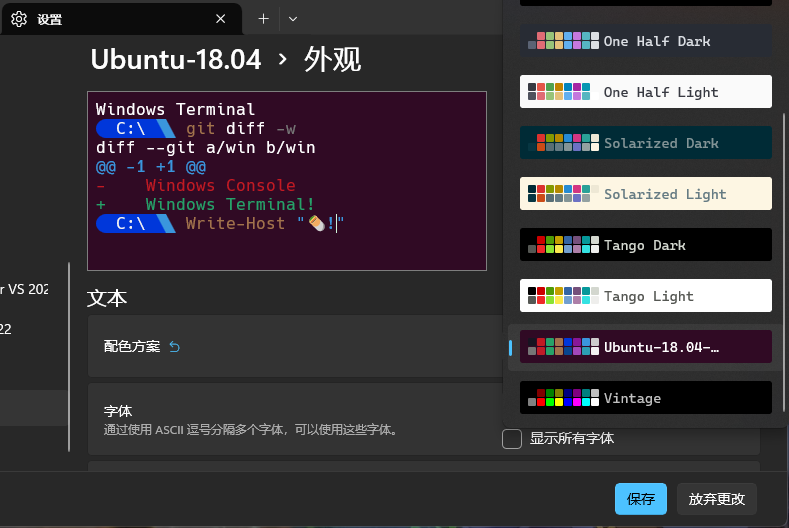This screenshot has height=528, width=789.
Task: Click the Vintage scheme color swatches
Action: pos(563,398)
